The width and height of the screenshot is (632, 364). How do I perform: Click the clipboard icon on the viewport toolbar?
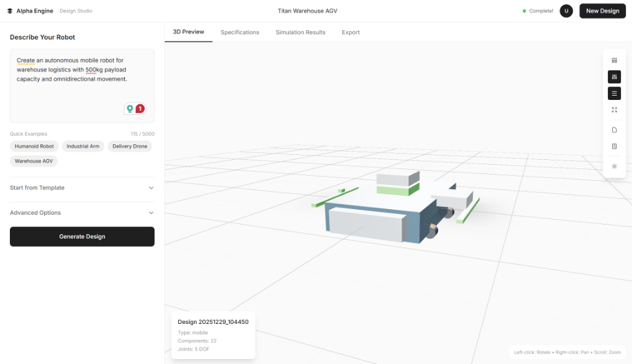pos(614,146)
